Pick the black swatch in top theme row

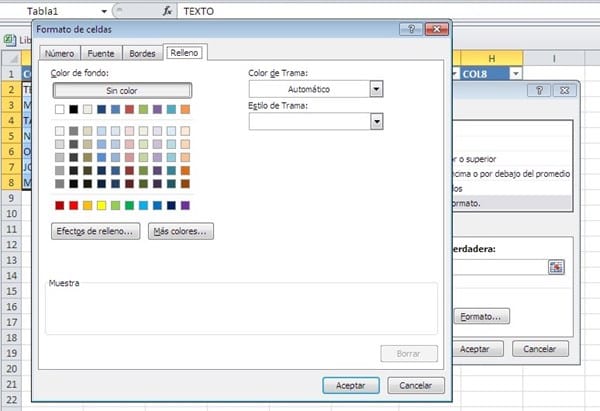(73, 109)
